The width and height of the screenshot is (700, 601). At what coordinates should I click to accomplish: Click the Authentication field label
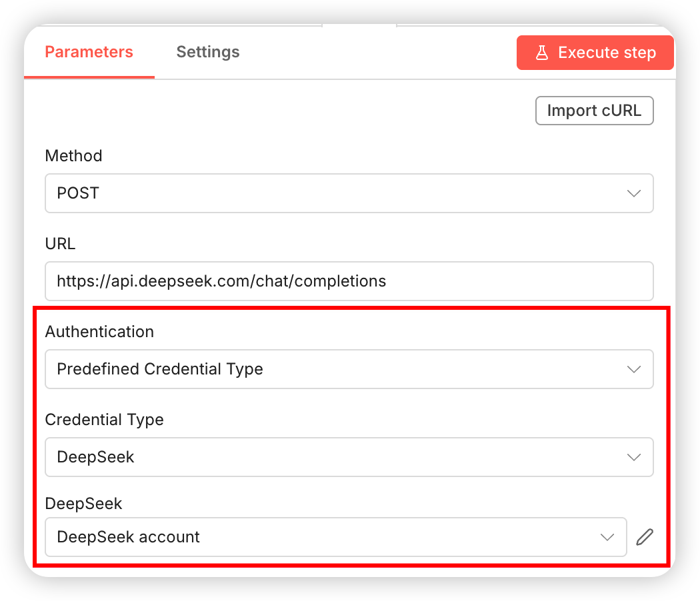[x=99, y=332]
